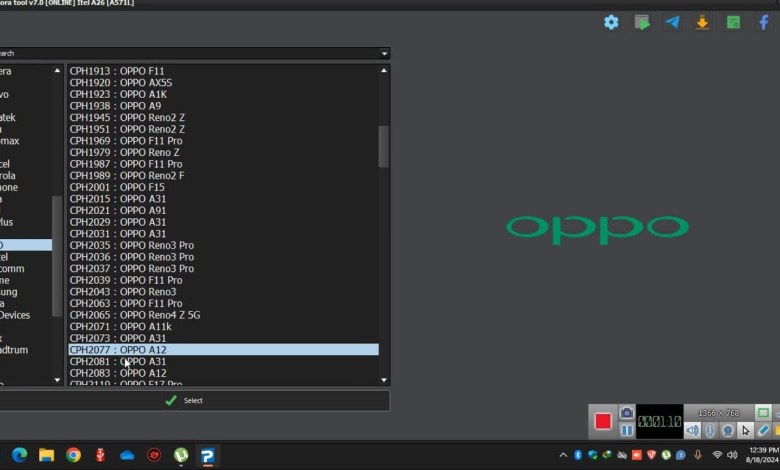
Task: Click the orange download arrow icon
Action: pos(702,22)
